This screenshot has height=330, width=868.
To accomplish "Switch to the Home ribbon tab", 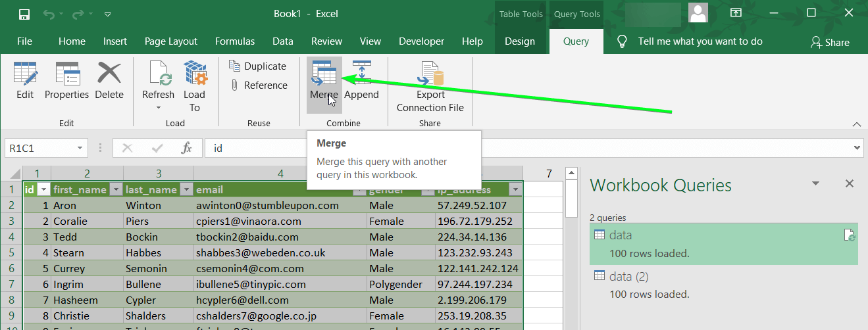I will coord(72,41).
